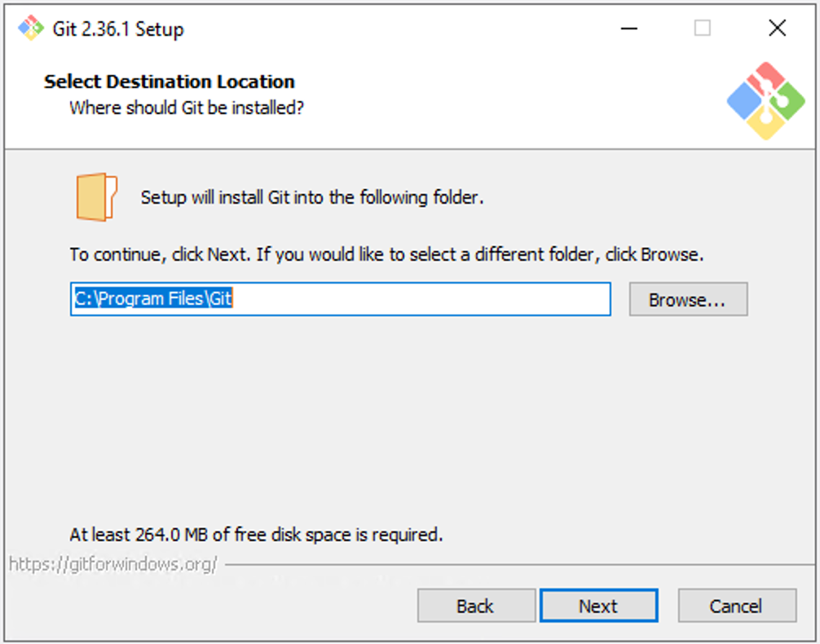The height and width of the screenshot is (644, 820).
Task: Cancel the Git installation
Action: coord(736,606)
